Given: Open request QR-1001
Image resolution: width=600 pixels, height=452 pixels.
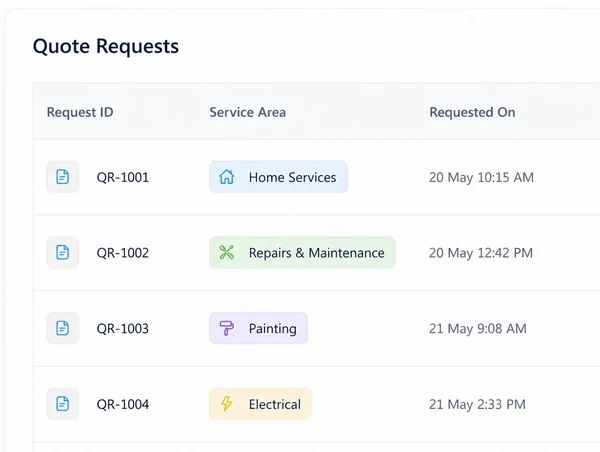Looking at the screenshot, I should click(x=122, y=177).
